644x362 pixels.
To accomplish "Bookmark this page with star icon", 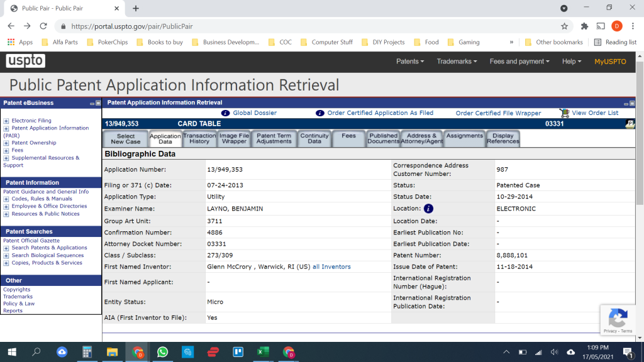I will tap(564, 26).
